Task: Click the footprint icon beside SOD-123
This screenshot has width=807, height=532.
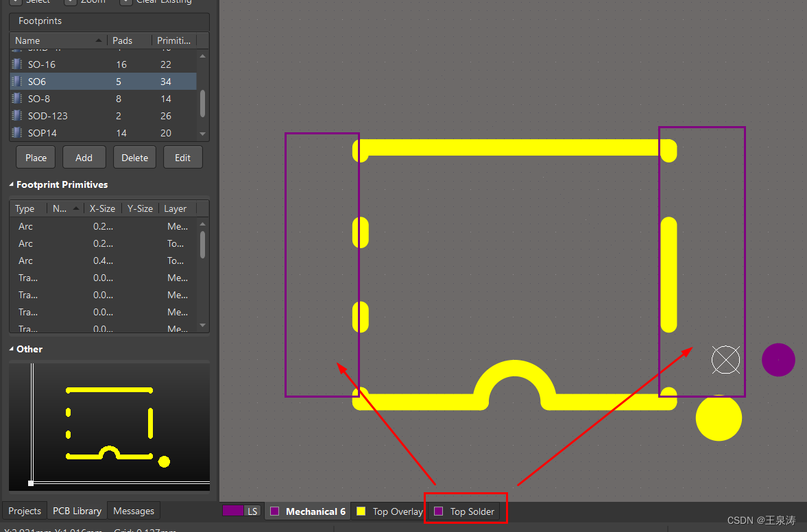Action: pyautogui.click(x=17, y=116)
